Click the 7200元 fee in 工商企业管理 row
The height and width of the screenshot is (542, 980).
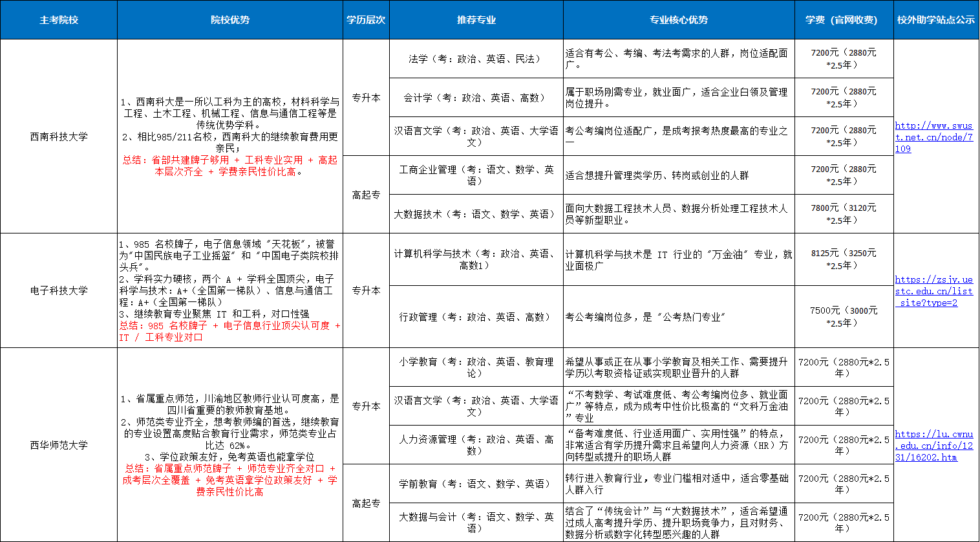[844, 175]
